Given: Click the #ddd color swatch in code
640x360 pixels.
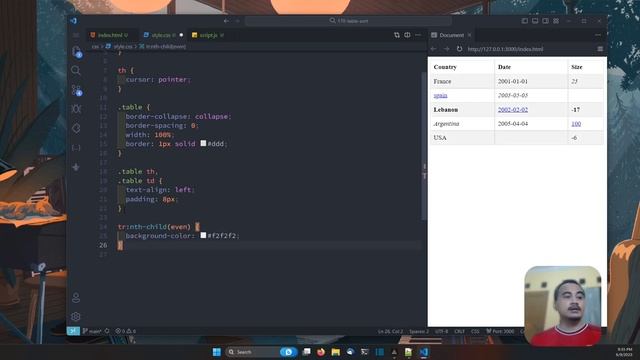Looking at the screenshot, I should pyautogui.click(x=203, y=143).
